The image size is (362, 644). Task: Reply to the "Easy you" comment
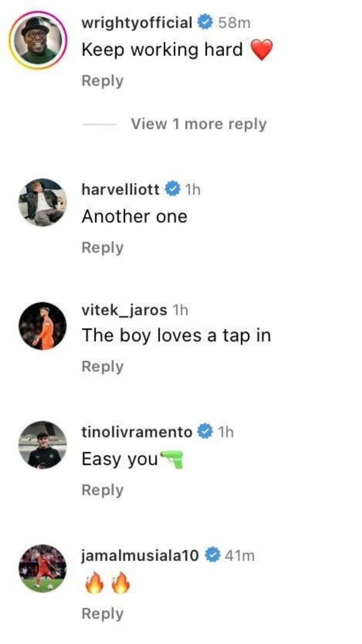103,490
